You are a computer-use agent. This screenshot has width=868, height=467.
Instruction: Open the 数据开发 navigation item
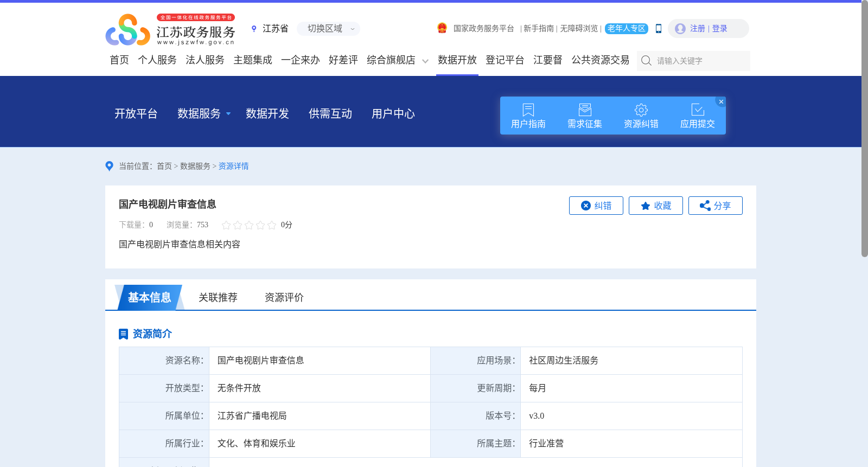[267, 114]
